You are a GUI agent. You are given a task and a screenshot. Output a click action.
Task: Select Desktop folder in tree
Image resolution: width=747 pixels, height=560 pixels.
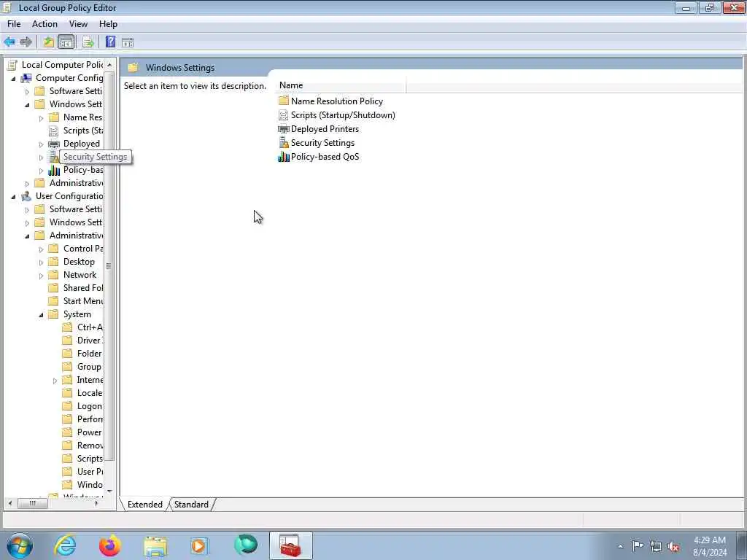[x=79, y=262]
